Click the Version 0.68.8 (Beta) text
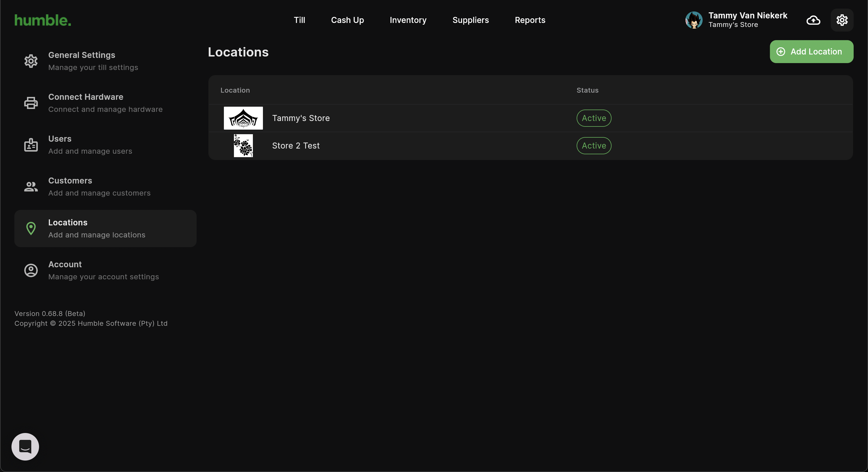 (50, 313)
